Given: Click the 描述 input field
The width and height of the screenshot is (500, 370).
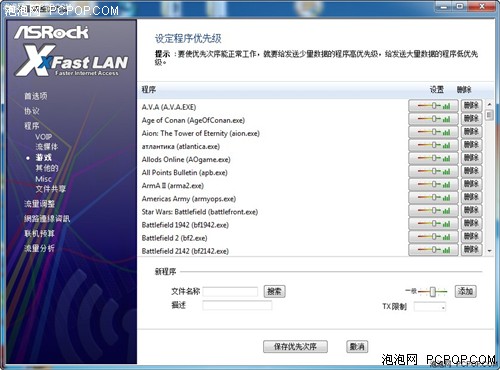Looking at the screenshot, I should click(237, 305).
